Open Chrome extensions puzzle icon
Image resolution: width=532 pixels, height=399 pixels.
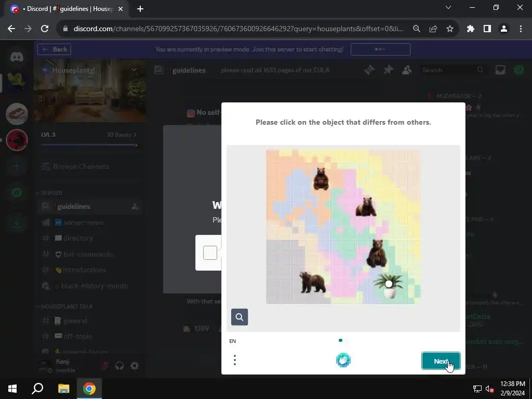[x=471, y=29]
